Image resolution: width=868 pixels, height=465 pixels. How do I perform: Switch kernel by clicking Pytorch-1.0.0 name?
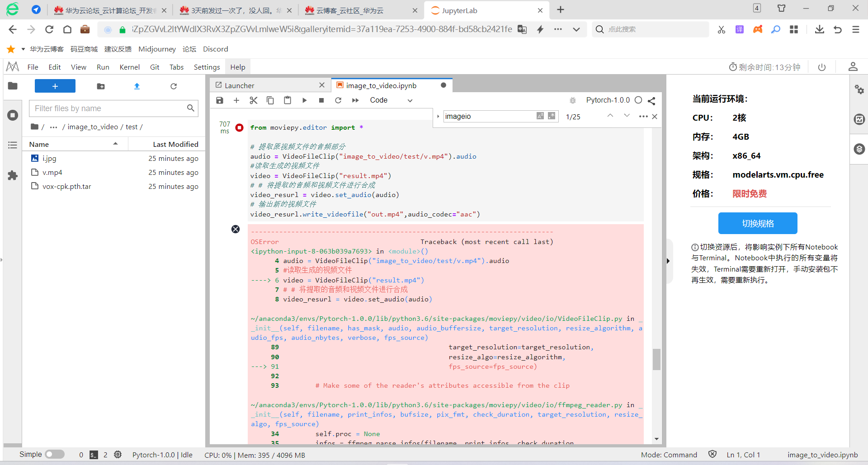click(x=608, y=100)
